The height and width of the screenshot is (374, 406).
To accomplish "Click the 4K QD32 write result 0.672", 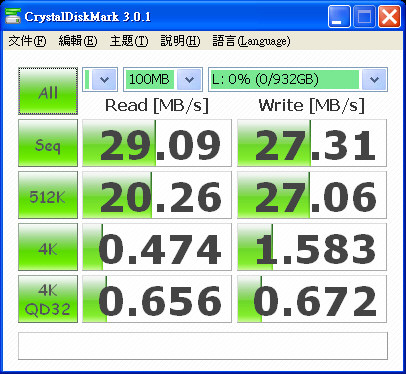I will [x=312, y=299].
